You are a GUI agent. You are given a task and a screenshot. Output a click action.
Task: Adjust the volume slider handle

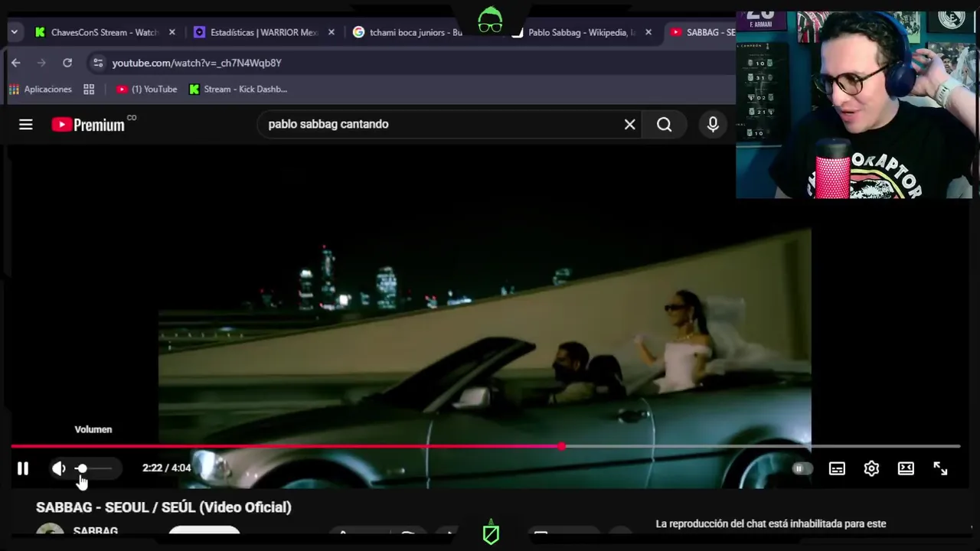[82, 468]
